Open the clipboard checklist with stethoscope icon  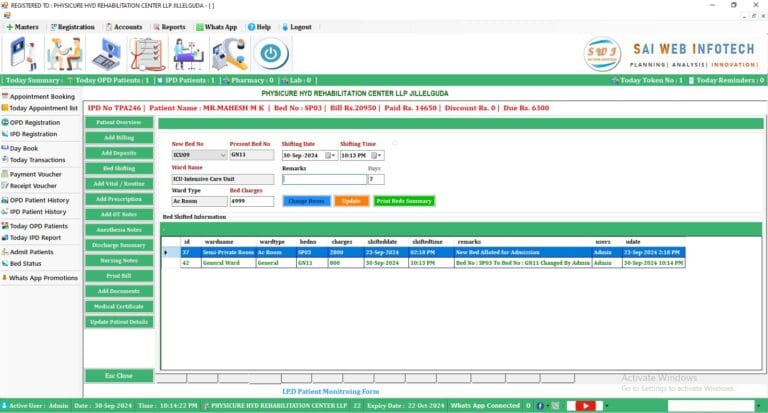pyautogui.click(x=147, y=54)
